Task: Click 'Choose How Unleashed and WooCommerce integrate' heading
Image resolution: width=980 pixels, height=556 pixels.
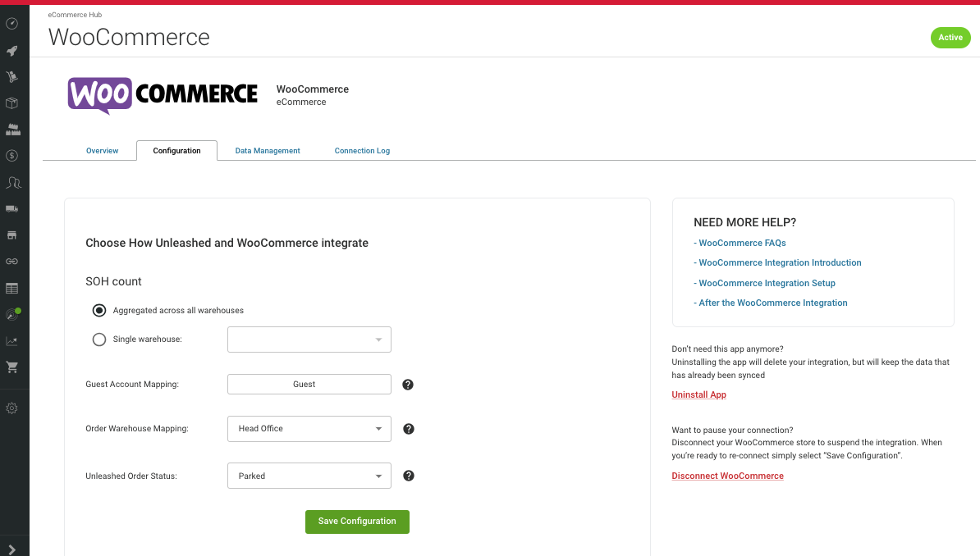Action: pyautogui.click(x=227, y=243)
